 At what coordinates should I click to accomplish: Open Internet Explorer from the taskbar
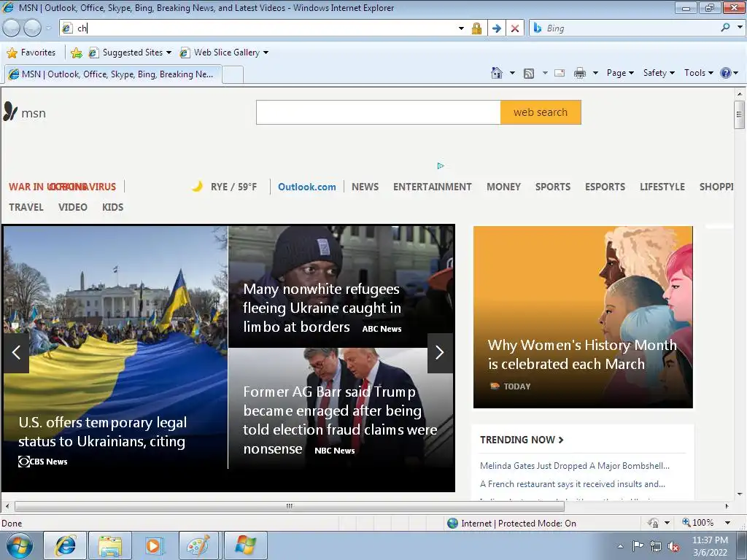click(x=65, y=545)
